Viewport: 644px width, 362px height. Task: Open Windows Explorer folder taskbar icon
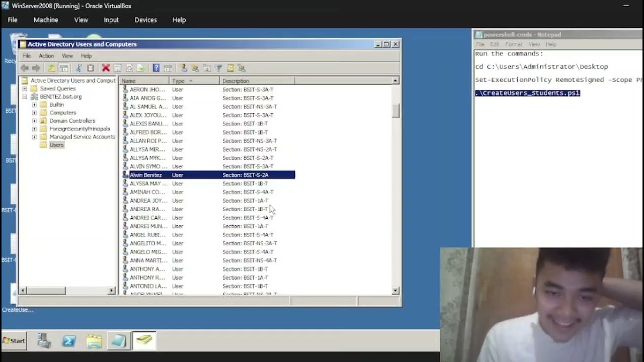(x=94, y=341)
